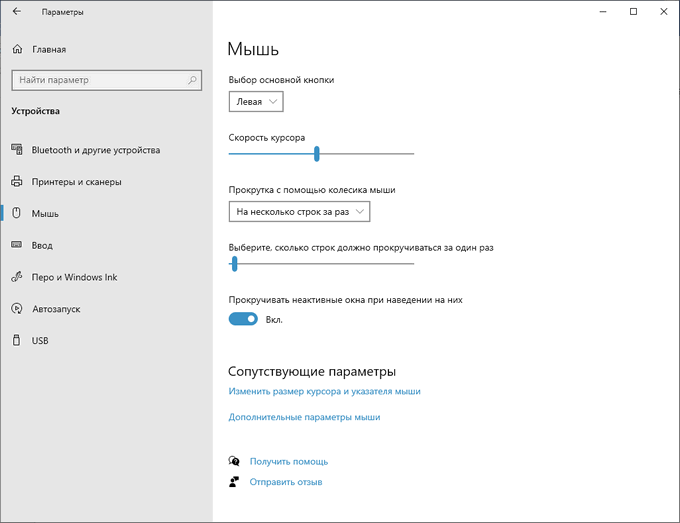Viewport: 680px width, 523px height.
Task: Click the Автозапуск autoplay icon
Action: (17, 309)
